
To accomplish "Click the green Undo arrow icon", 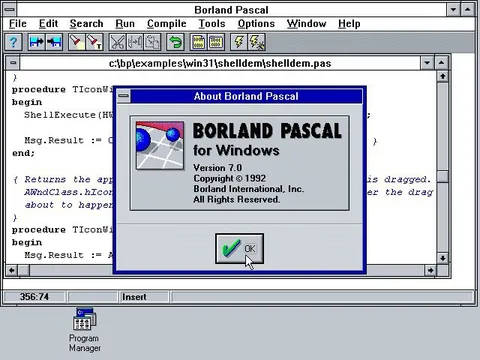I will point(175,42).
